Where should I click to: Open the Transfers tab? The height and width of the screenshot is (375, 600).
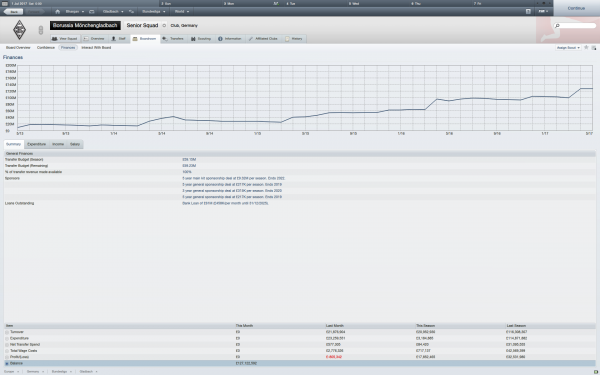click(173, 39)
